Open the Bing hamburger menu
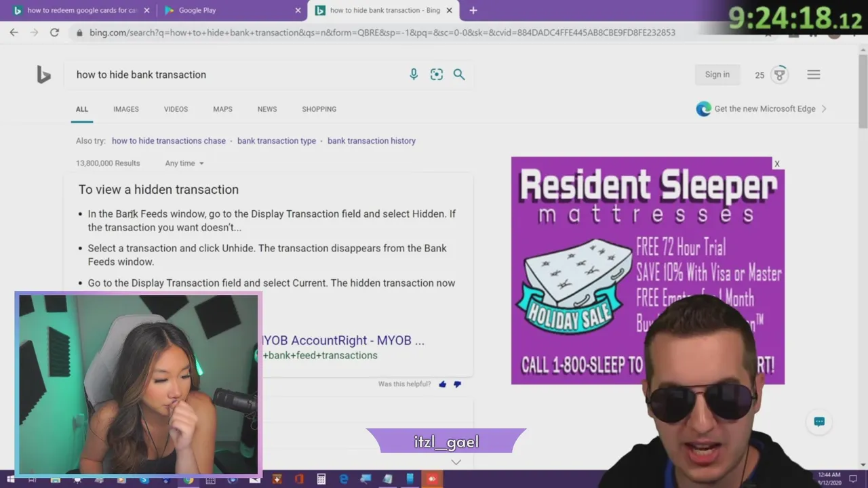This screenshot has width=868, height=488. (814, 75)
